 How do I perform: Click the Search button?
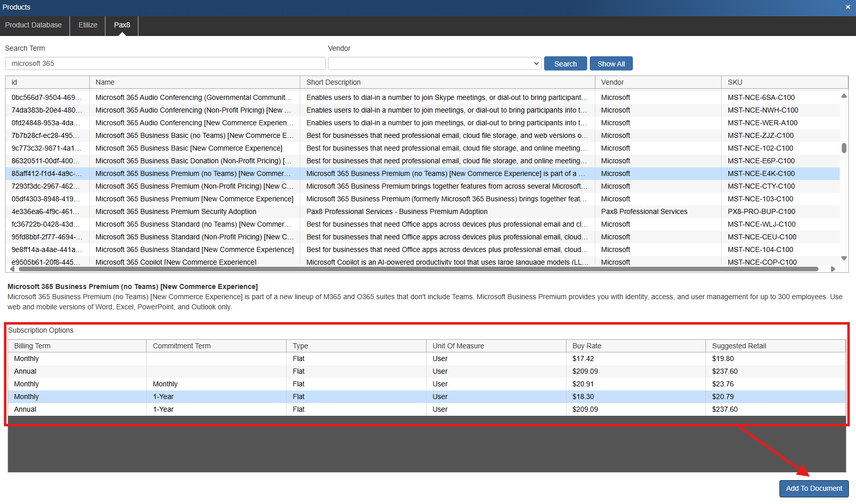[x=565, y=64]
